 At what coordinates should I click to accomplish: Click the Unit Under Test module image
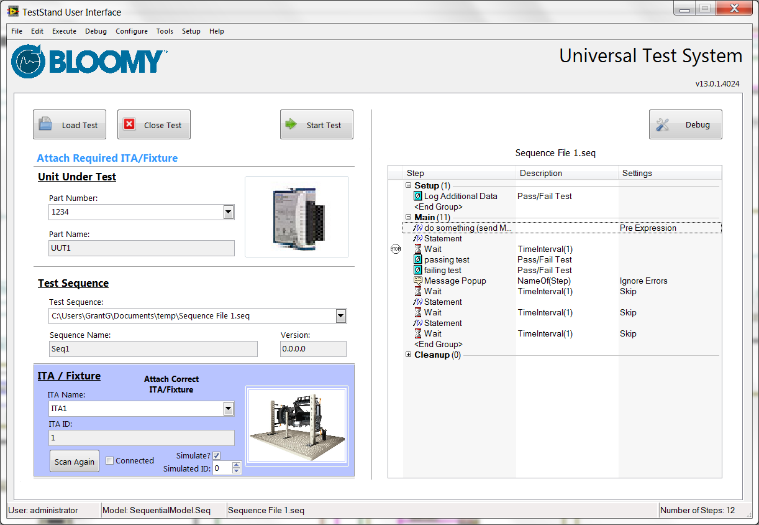click(297, 217)
